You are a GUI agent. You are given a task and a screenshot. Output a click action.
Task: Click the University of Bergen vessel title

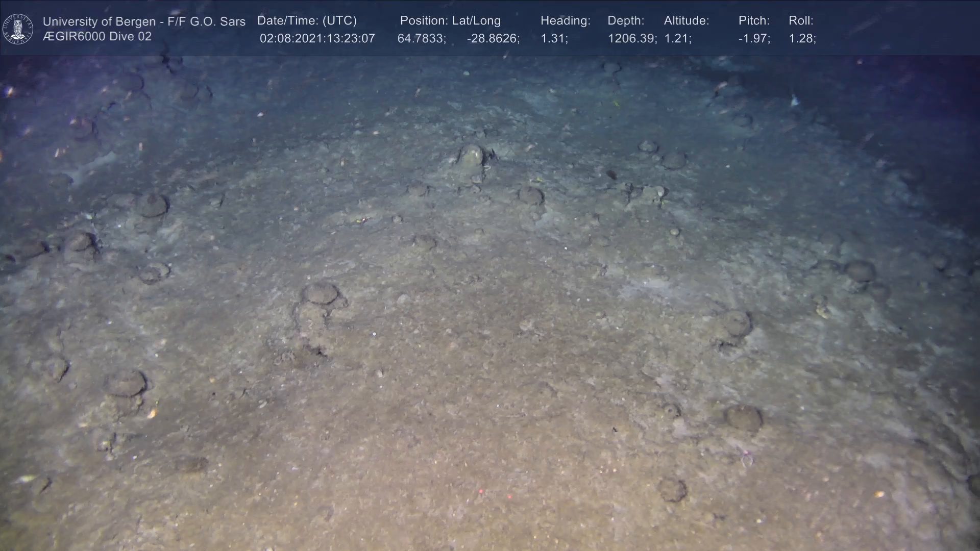(x=144, y=21)
